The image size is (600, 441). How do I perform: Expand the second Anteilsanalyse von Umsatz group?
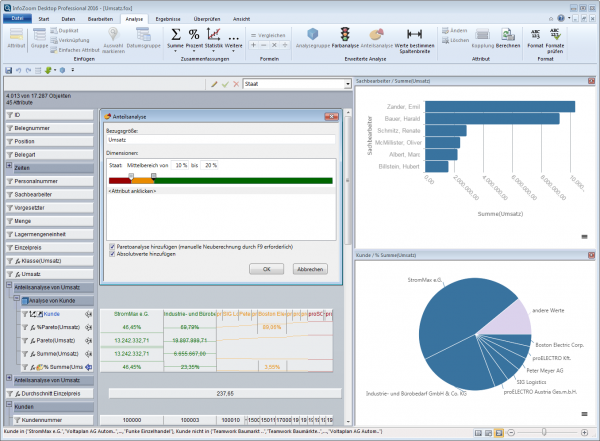coord(9,377)
